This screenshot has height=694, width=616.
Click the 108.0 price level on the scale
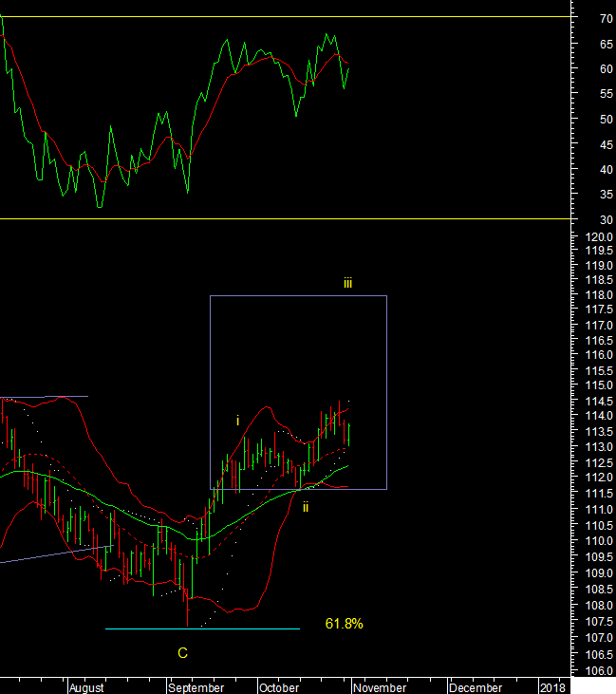pos(599,606)
